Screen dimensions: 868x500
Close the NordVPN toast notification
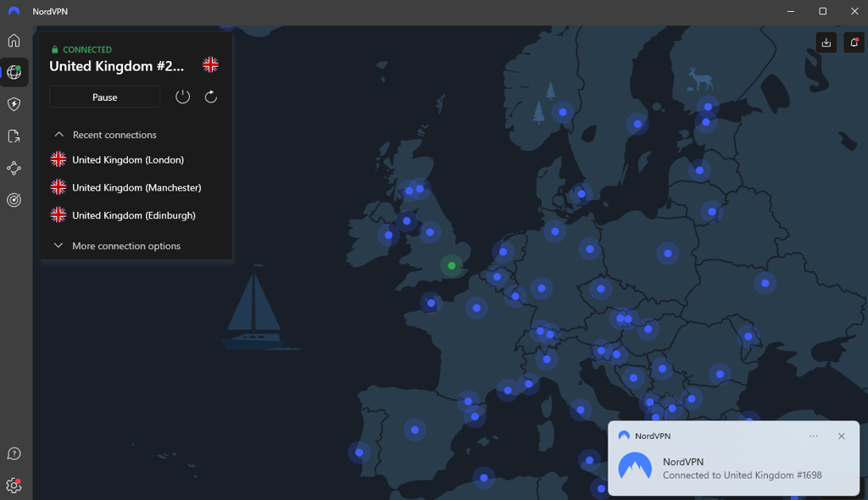pos(842,436)
